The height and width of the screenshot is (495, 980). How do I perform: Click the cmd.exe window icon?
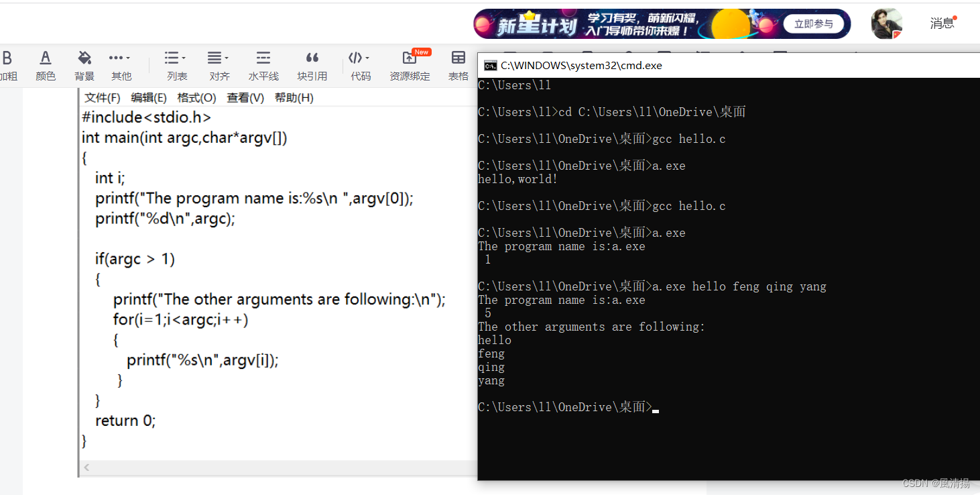pos(491,66)
